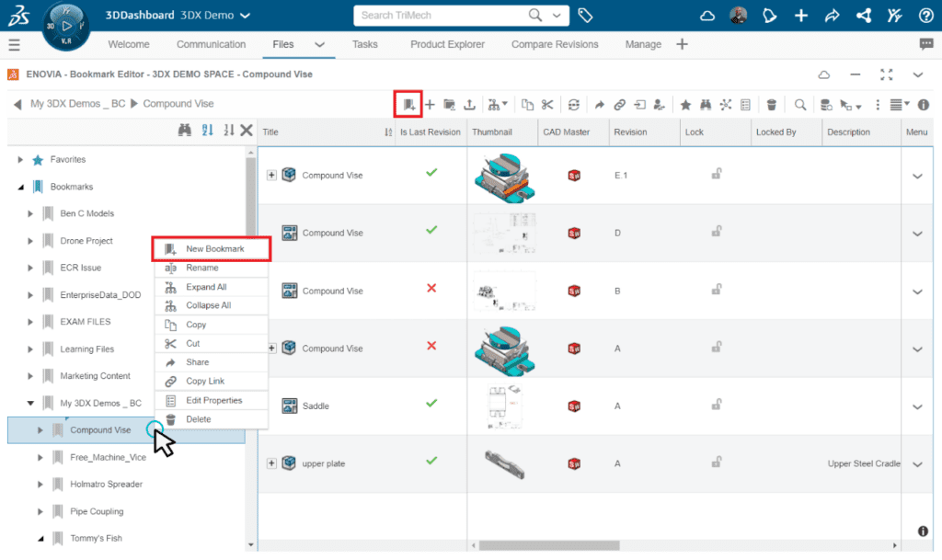Click the Share arrow toolbar icon
The height and width of the screenshot is (560, 942).
(x=599, y=105)
